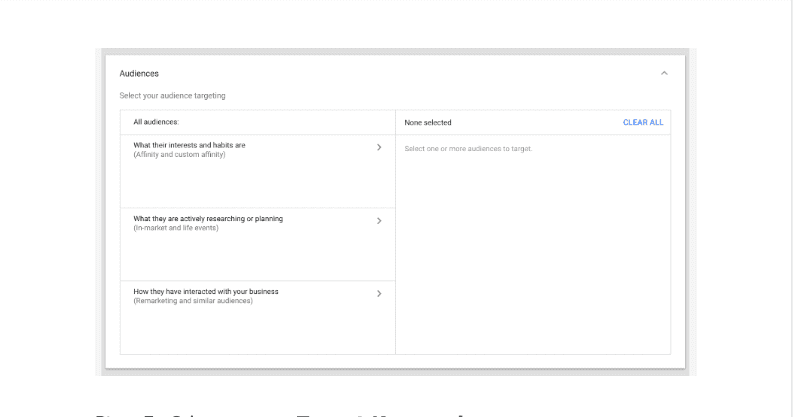
Task: Click the "Select one or more audiences" placeholder
Action: (x=468, y=149)
